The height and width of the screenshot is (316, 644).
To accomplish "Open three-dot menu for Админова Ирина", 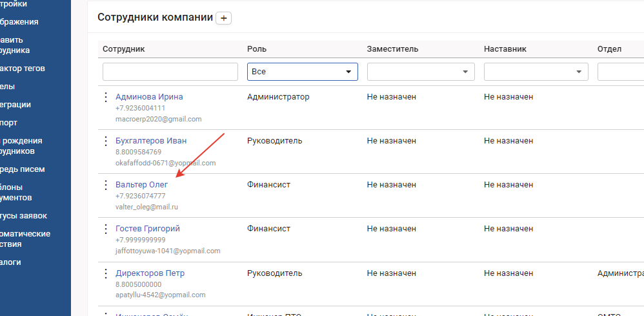I will click(105, 97).
